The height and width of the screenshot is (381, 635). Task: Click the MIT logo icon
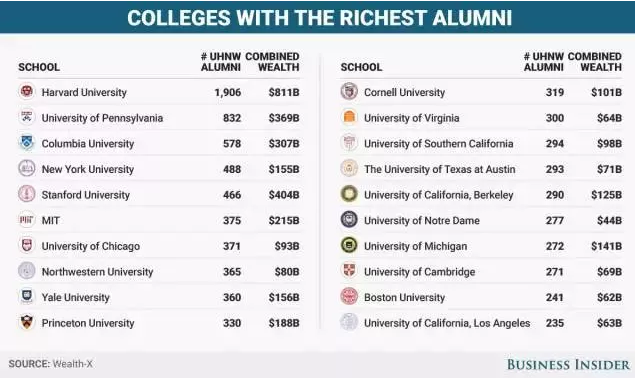click(27, 219)
